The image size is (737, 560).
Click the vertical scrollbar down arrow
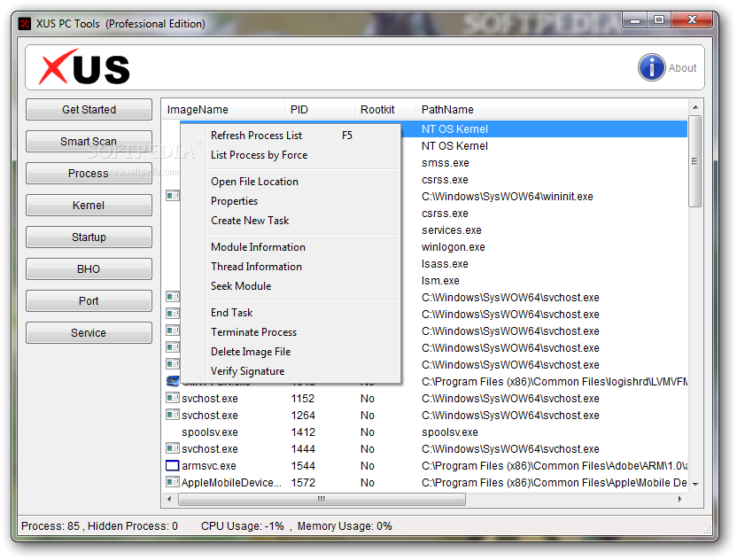(x=695, y=484)
